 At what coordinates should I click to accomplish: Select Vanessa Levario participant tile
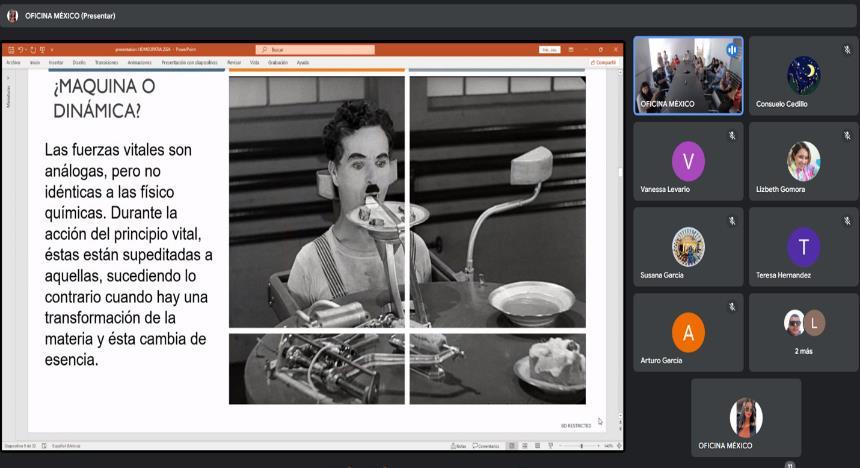[x=688, y=161]
